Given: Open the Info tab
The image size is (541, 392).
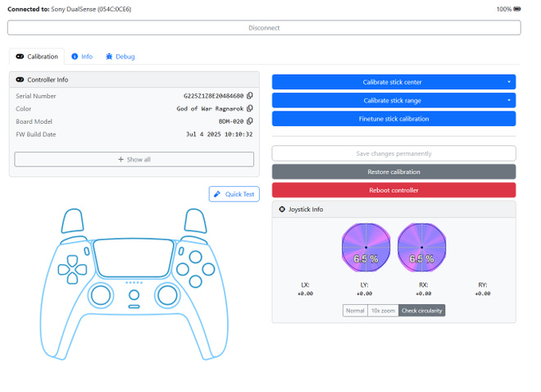Looking at the screenshot, I should (82, 57).
